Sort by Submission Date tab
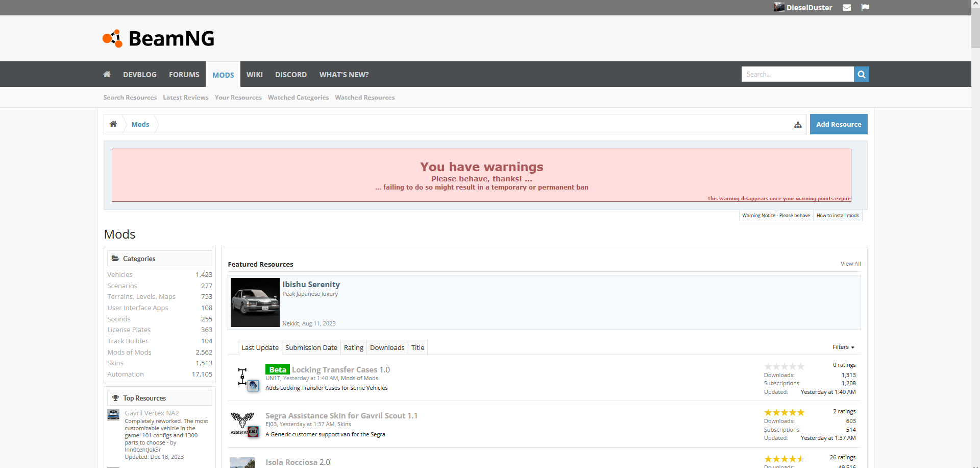Image resolution: width=980 pixels, height=468 pixels. [x=311, y=347]
